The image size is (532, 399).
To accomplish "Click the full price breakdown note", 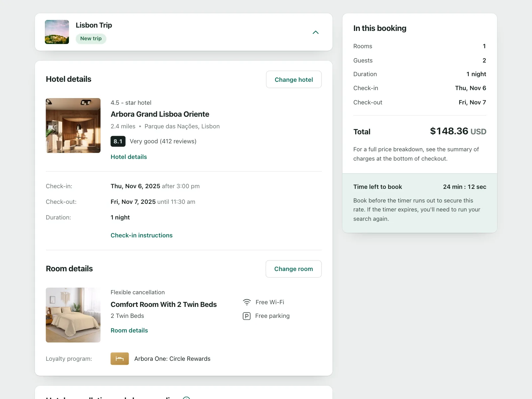I will (x=416, y=154).
